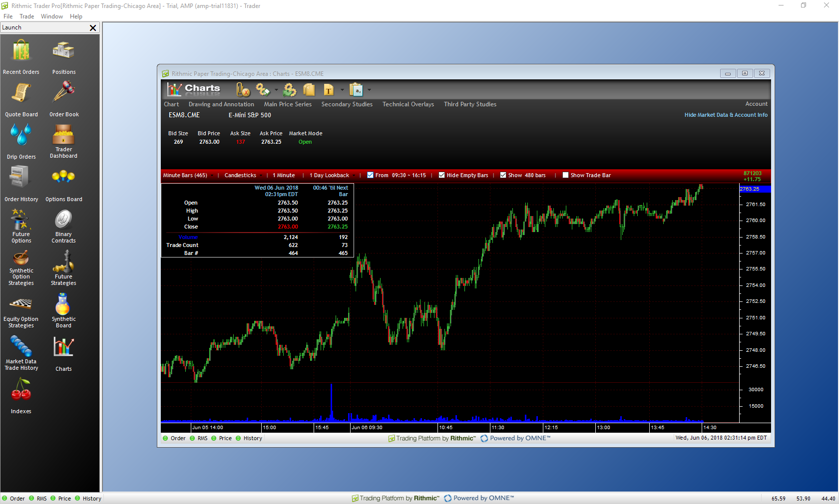Click Hide Market Data & Account Info link
The image size is (839, 504).
726,115
